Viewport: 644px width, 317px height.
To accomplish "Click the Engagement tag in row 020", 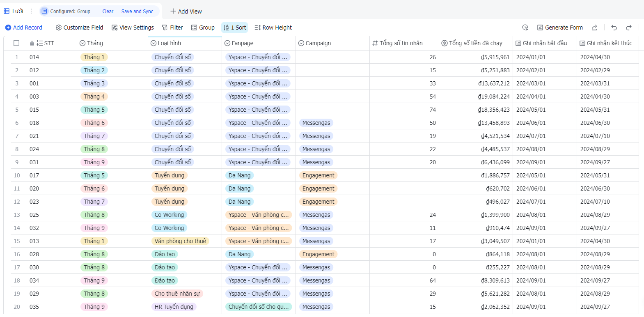I will coord(318,188).
